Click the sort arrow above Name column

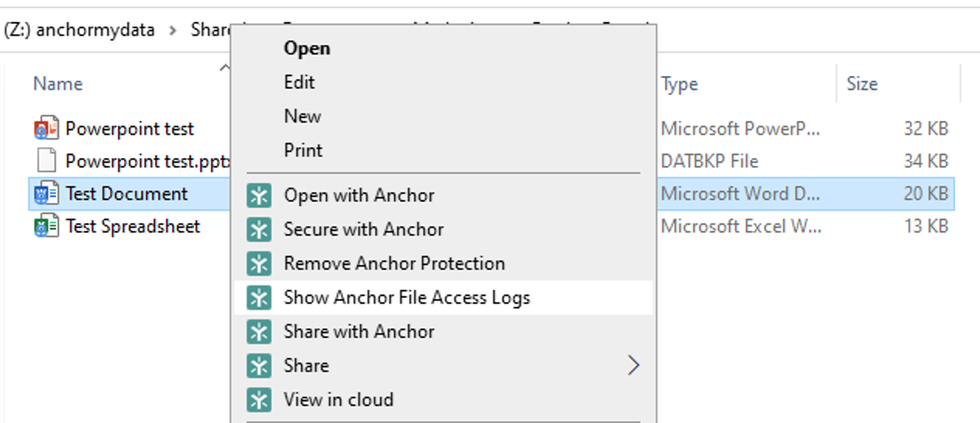coord(225,68)
